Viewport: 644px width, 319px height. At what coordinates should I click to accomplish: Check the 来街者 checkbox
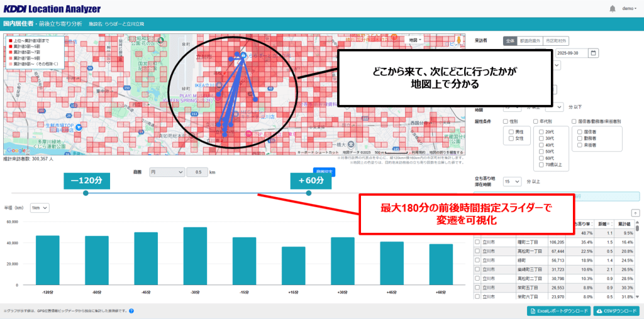tap(579, 145)
